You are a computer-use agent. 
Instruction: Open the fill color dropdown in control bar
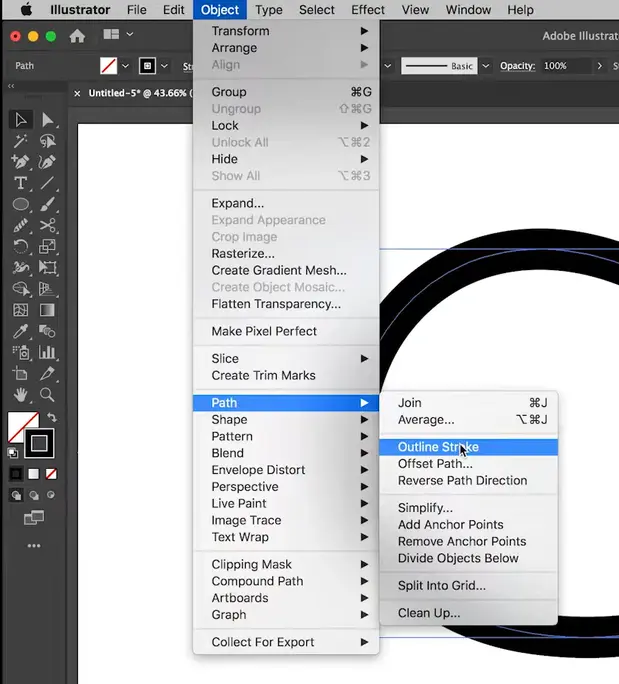coord(125,66)
